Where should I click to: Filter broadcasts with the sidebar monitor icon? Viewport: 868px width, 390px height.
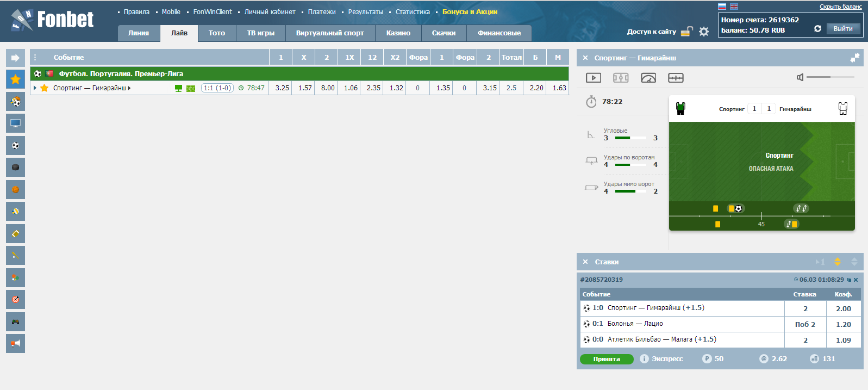pos(15,123)
